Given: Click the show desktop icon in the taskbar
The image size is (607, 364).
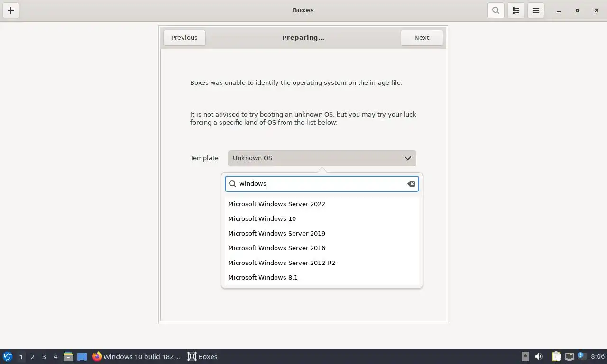Looking at the screenshot, I should pyautogui.click(x=82, y=357).
